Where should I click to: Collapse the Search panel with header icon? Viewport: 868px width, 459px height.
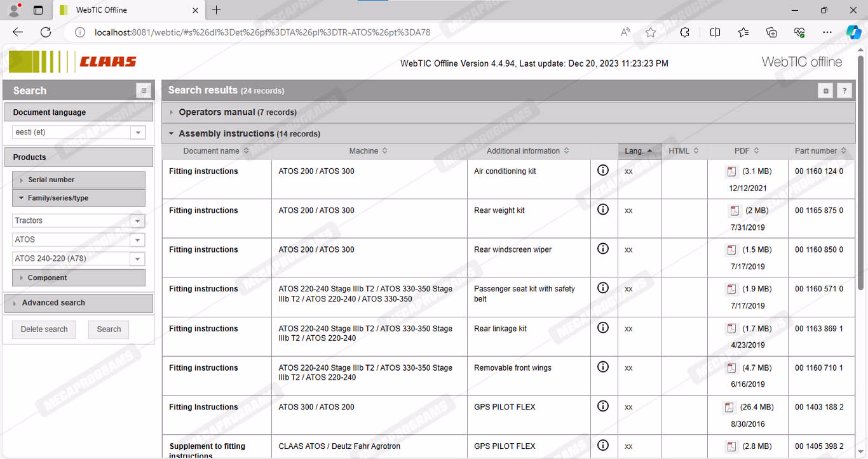[x=144, y=91]
